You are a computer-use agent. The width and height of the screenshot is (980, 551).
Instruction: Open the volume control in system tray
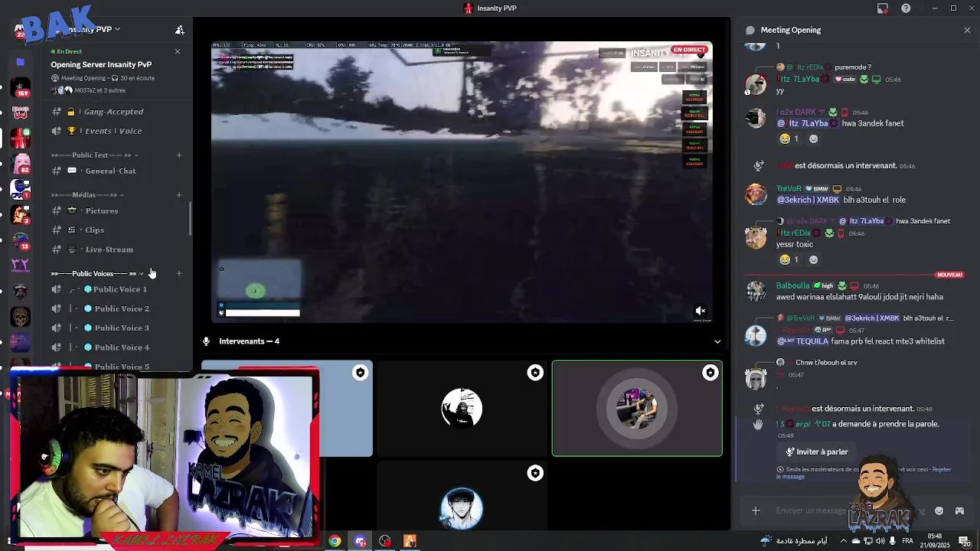pos(880,541)
